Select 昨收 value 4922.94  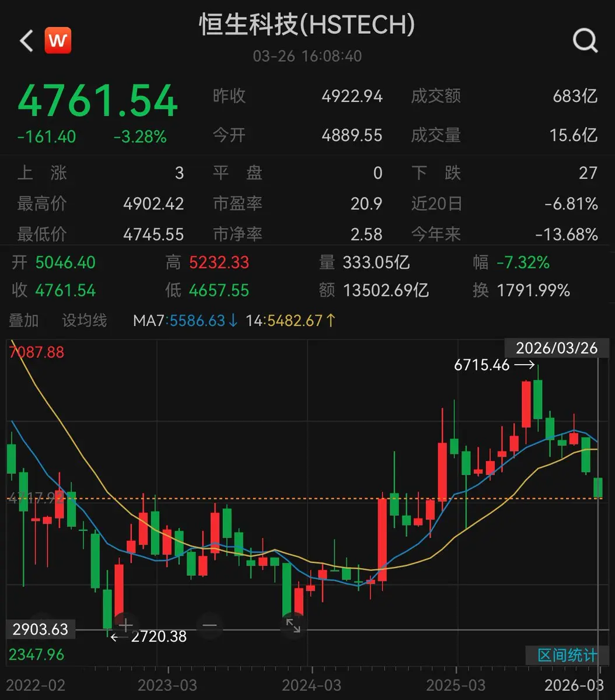click(x=352, y=96)
